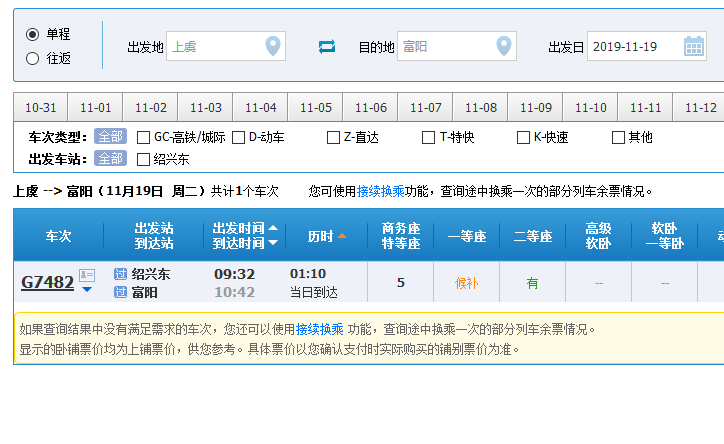
Task: Sort by duration using orange arrow
Action: click(342, 236)
